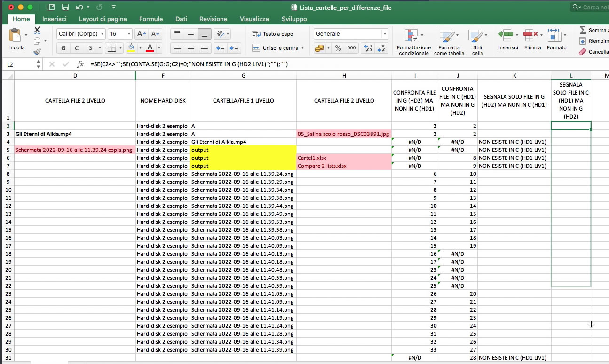Open Stili cella gallery
The image size is (609, 364).
tap(477, 42)
